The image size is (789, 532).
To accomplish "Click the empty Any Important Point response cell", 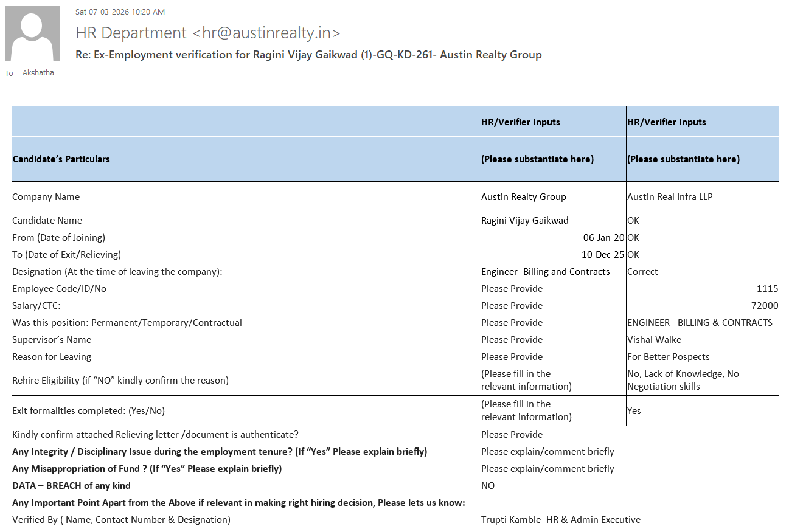I will point(629,503).
